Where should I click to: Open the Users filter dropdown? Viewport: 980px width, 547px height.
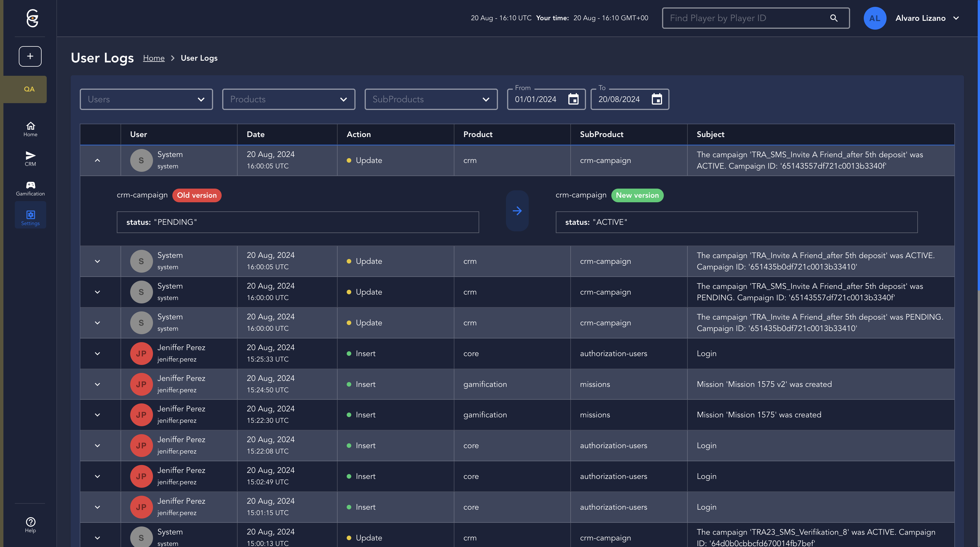click(146, 99)
